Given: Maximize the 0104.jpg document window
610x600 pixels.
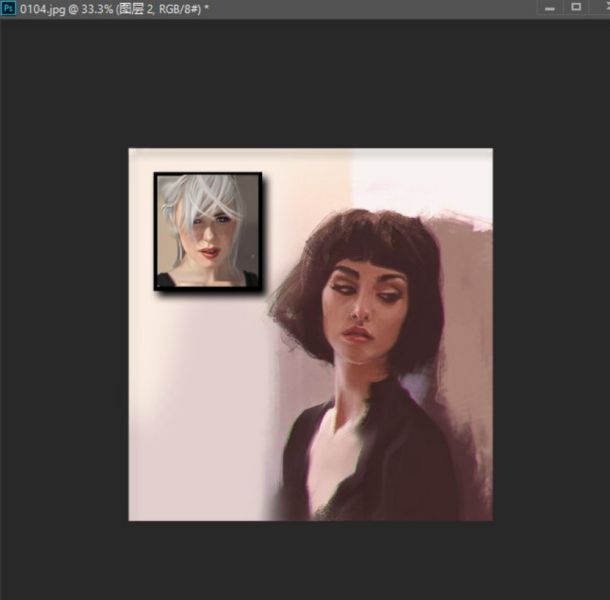Looking at the screenshot, I should click(576, 7).
